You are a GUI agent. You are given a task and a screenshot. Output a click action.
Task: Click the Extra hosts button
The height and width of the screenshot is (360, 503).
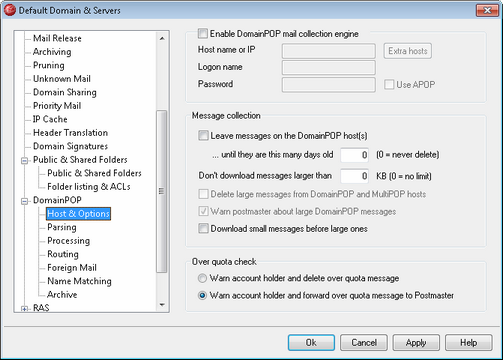coord(408,51)
